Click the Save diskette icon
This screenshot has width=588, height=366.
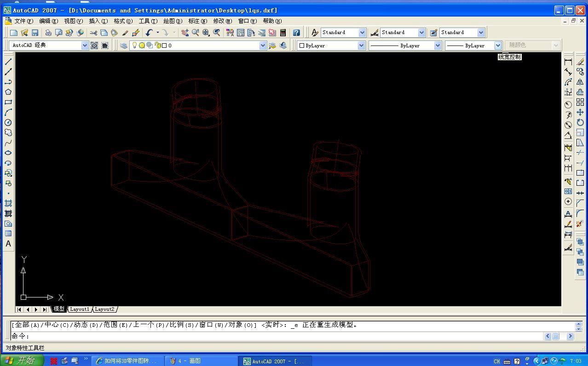35,33
